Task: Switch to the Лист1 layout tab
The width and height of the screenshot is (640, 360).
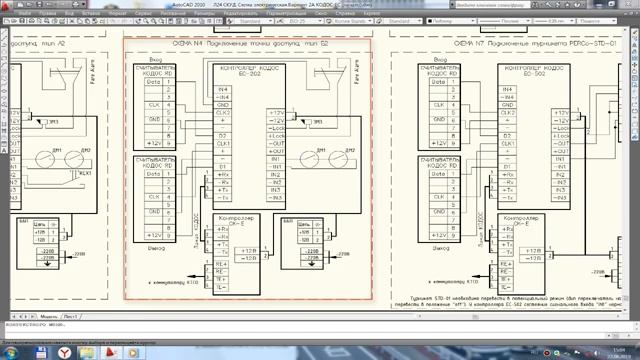Action: click(x=71, y=316)
